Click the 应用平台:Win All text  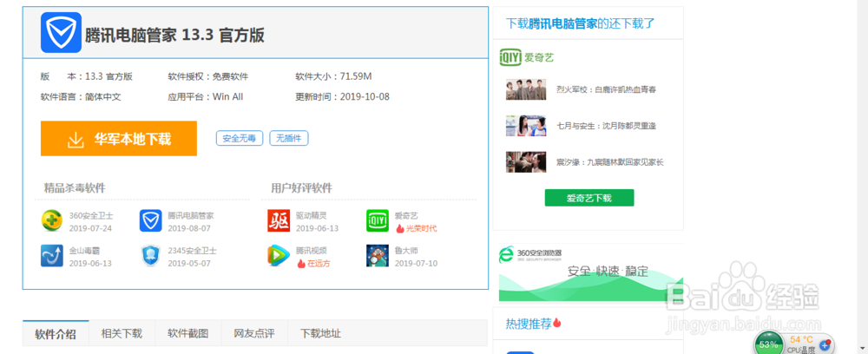tap(206, 97)
